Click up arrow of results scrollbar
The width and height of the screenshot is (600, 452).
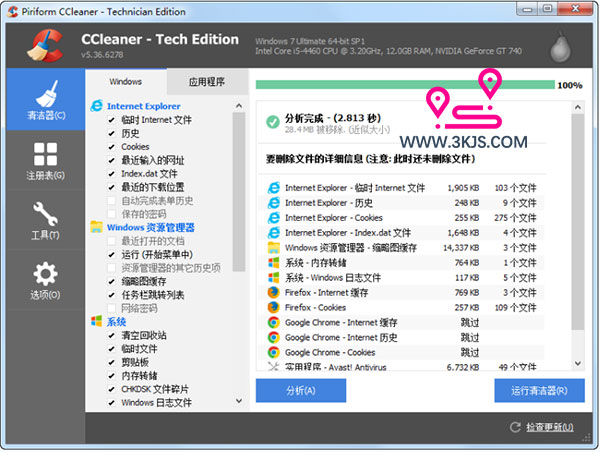click(578, 107)
